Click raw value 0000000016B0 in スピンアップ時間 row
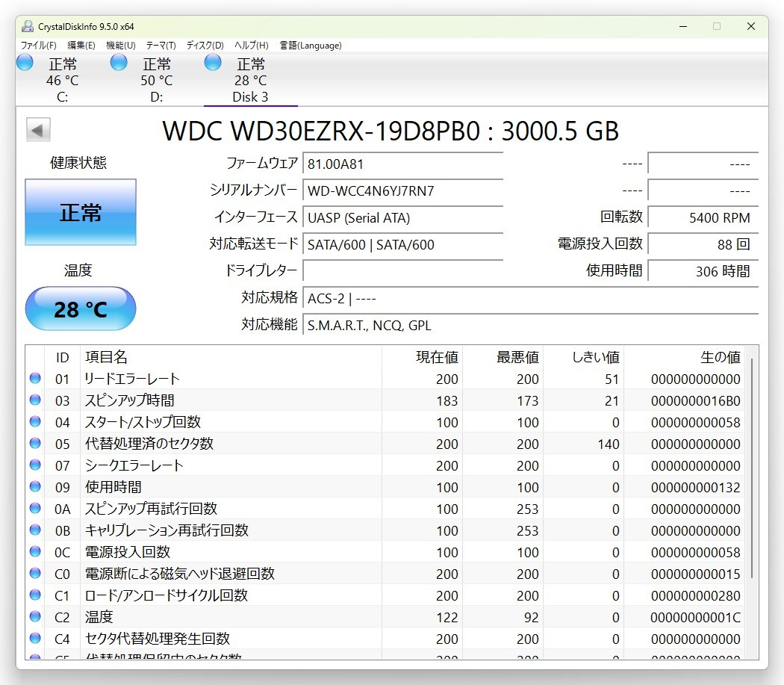 [x=695, y=401]
